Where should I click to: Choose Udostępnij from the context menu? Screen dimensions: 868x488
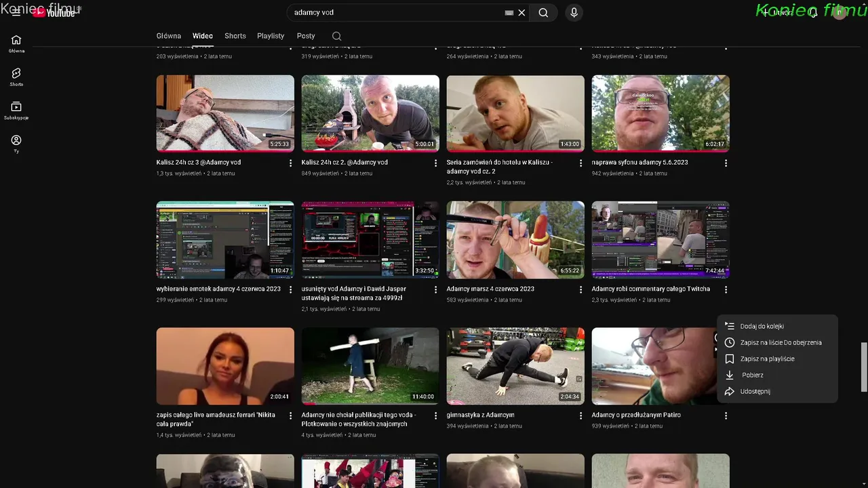click(777, 391)
